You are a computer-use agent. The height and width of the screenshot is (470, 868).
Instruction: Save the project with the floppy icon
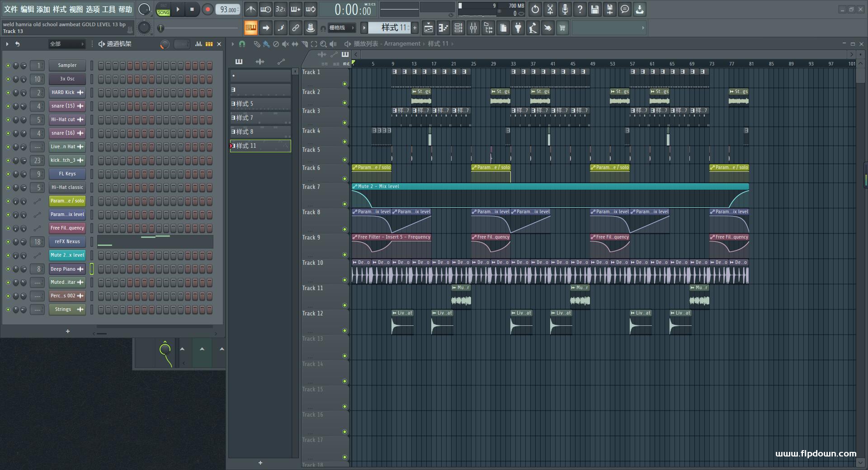coord(595,9)
